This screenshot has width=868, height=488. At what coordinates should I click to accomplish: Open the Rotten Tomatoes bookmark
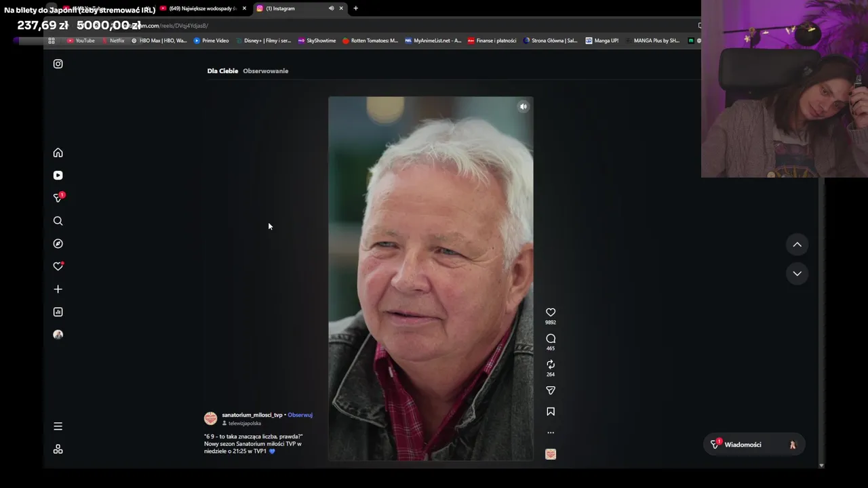coord(370,41)
